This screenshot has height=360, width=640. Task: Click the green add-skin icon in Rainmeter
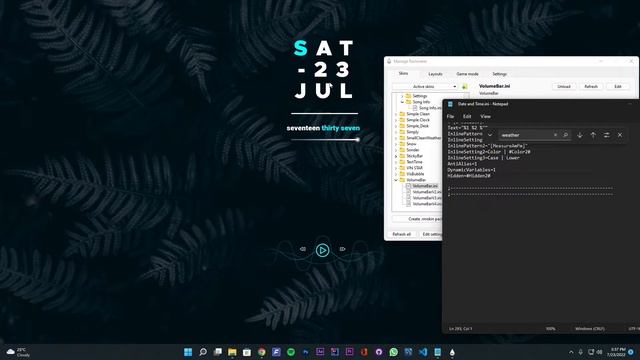pyautogui.click(x=464, y=87)
